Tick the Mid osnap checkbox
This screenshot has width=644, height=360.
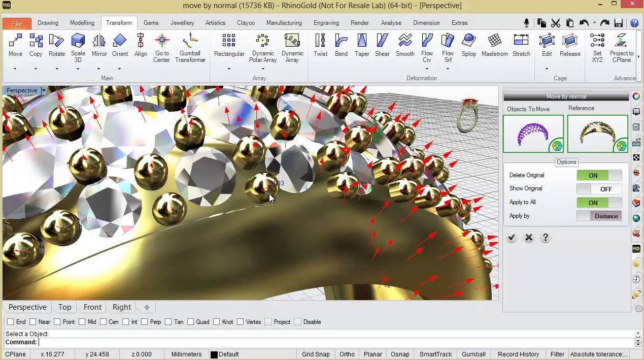pyautogui.click(x=82, y=322)
